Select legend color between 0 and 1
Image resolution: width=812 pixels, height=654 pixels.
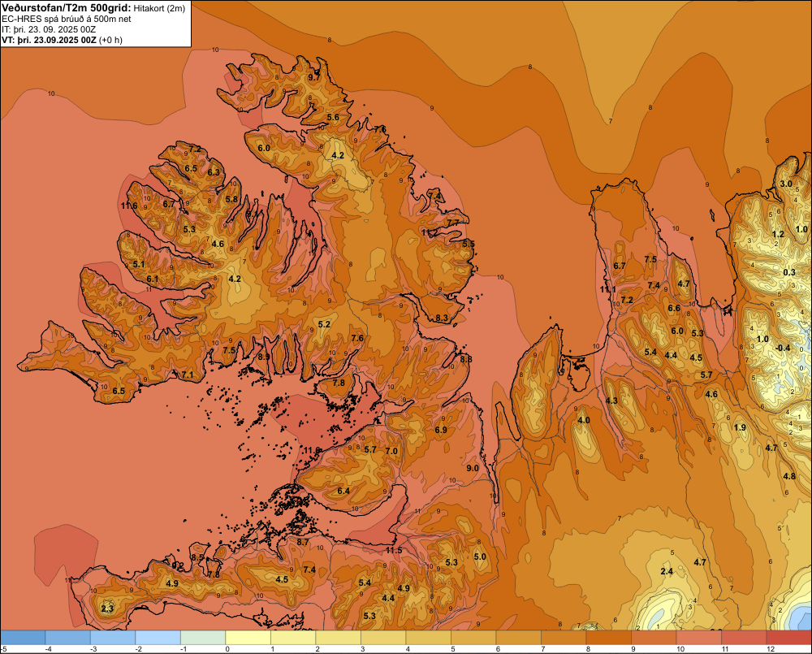click(248, 638)
